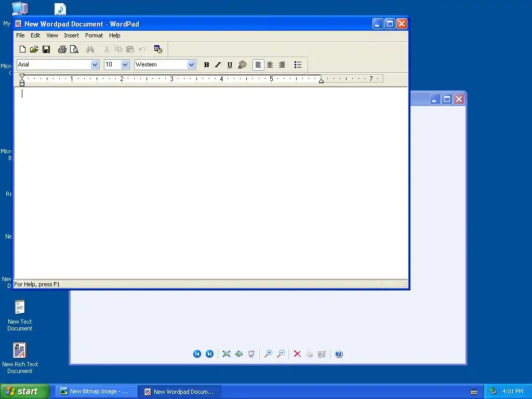
Task: Go to next image in the picture viewer
Action: (210, 354)
